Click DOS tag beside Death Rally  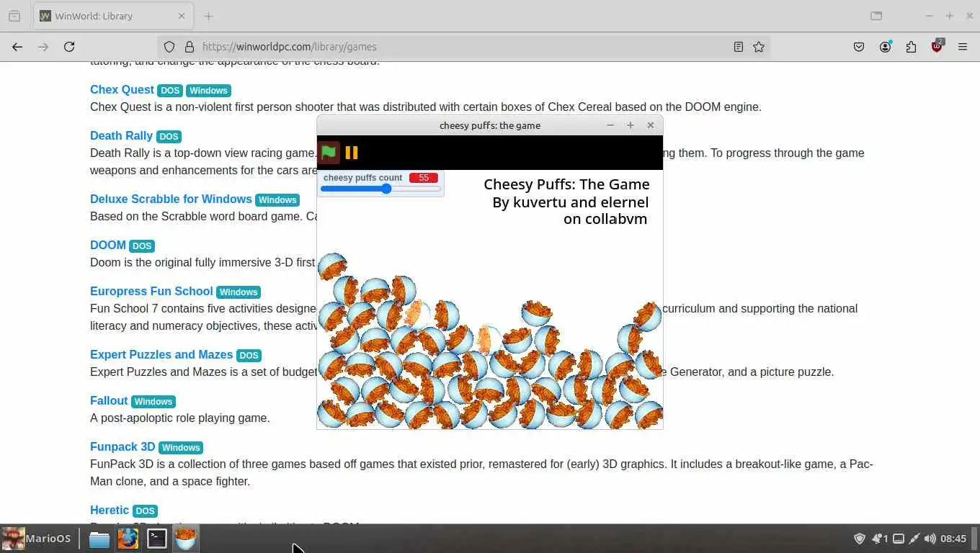[169, 137]
